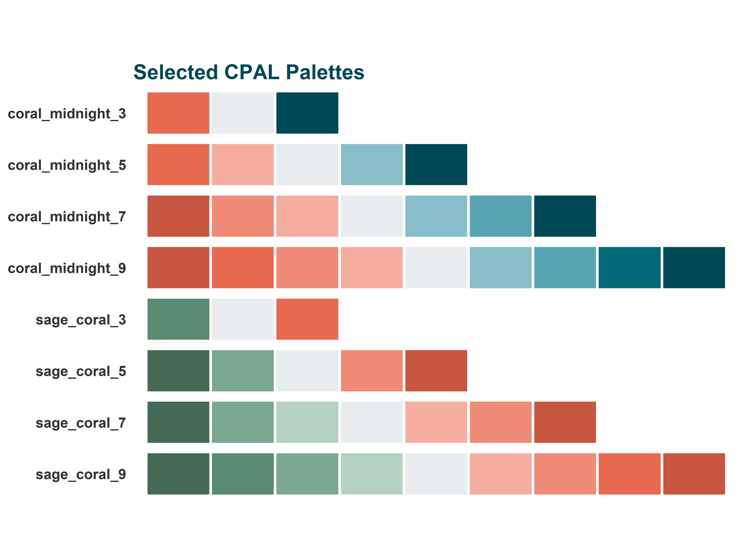
Task: Select the sage_coral_5 row label
Action: pyautogui.click(x=81, y=371)
